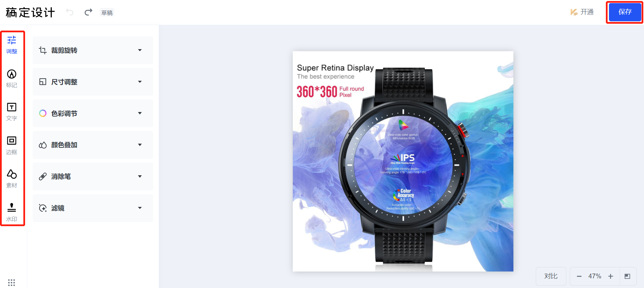
Task: Click the redo arrow icon
Action: pyautogui.click(x=88, y=12)
